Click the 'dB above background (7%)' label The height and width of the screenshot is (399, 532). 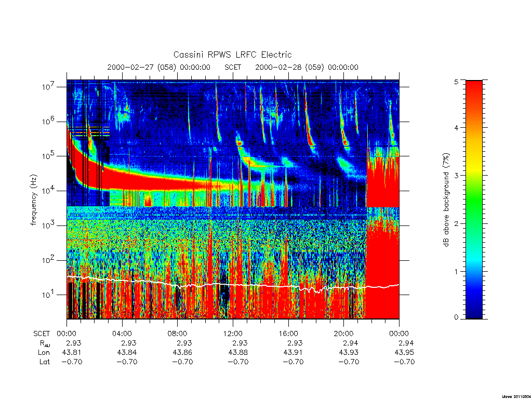pyautogui.click(x=445, y=200)
